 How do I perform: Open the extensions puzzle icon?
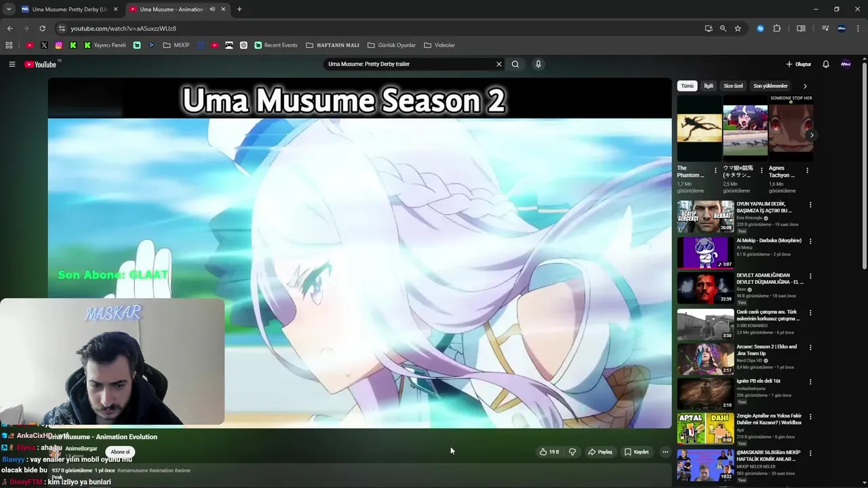tap(777, 28)
